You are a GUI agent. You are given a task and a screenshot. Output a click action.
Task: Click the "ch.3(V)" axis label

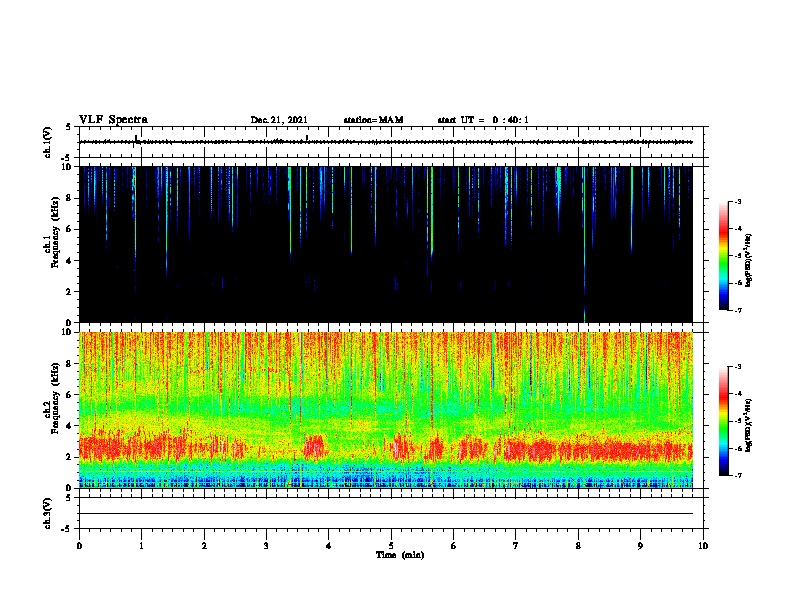pyautogui.click(x=47, y=513)
